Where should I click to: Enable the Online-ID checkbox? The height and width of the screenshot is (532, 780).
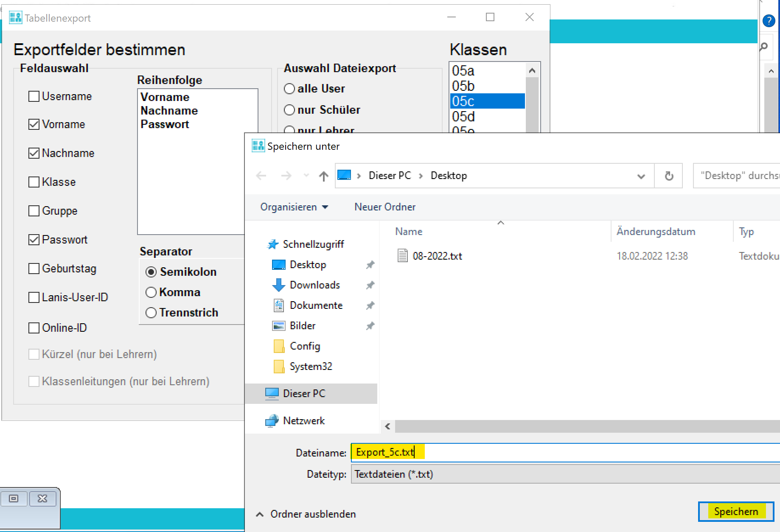click(x=34, y=328)
